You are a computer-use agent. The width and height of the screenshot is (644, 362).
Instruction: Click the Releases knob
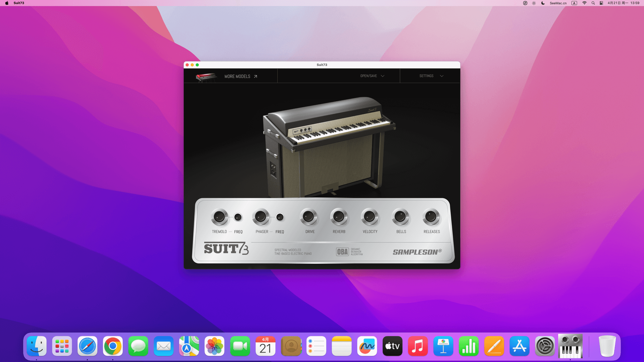[x=431, y=217]
